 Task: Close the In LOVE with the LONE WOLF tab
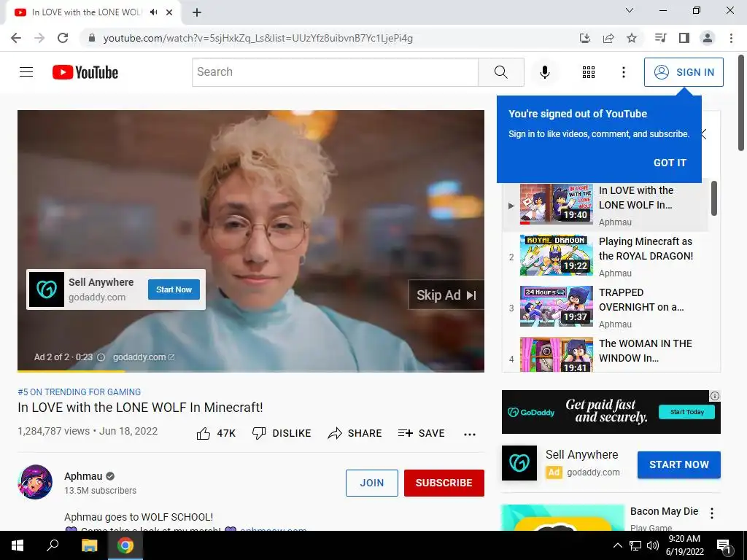tap(169, 12)
